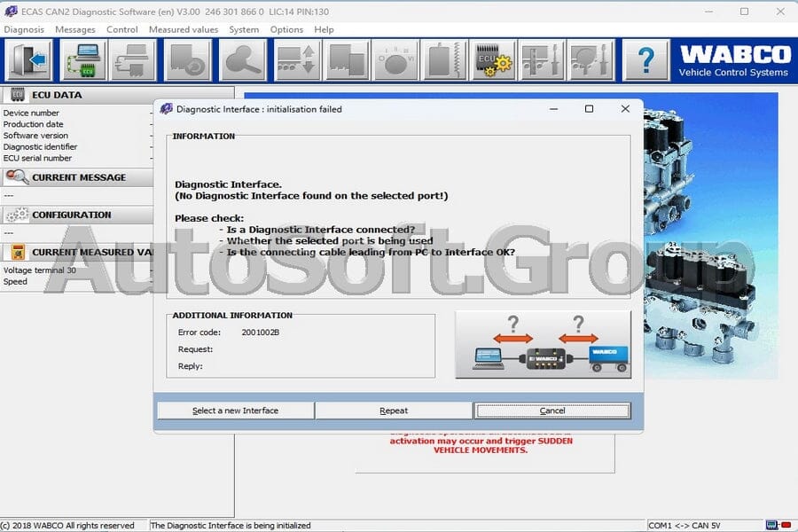Click the COM1 <-> CAN 5V status entry
This screenshot has width=798, height=532.
point(685,526)
